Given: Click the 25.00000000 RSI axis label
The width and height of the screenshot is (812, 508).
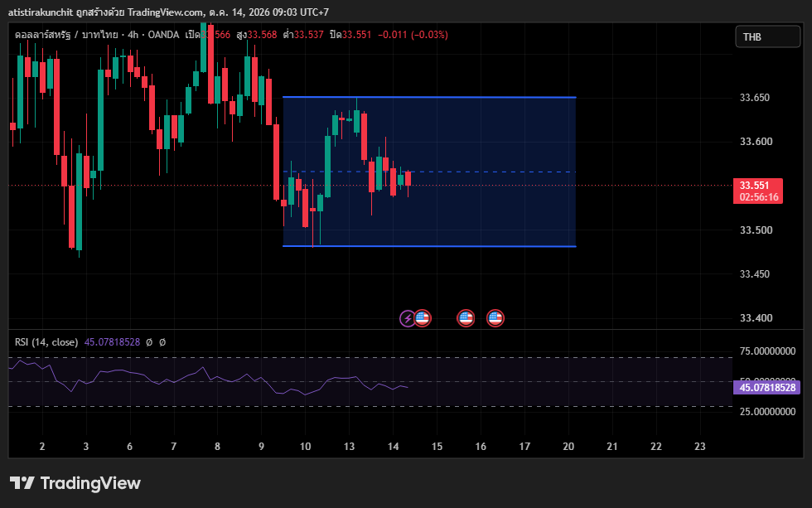Looking at the screenshot, I should coord(767,412).
